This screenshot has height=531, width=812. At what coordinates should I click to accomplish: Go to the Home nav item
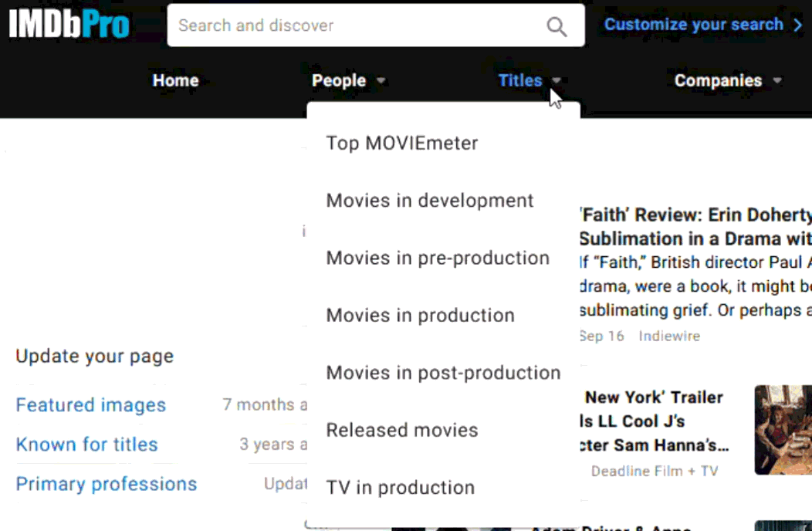coord(175,80)
